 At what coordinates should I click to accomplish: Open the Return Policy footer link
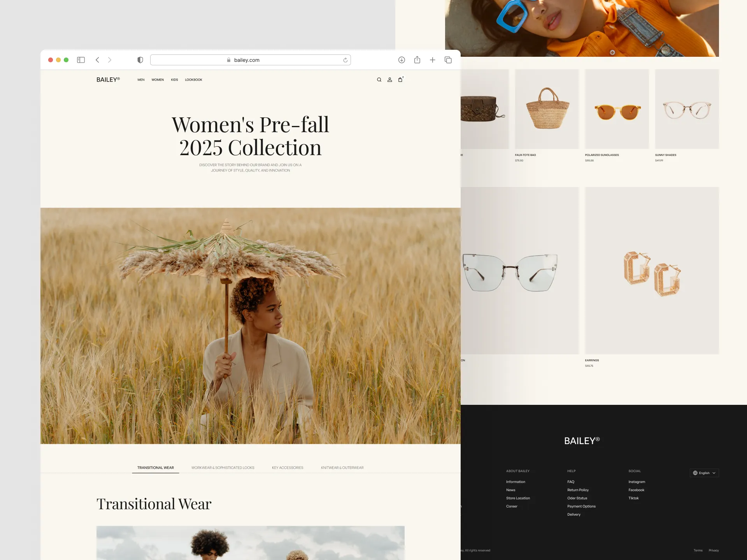(578, 490)
